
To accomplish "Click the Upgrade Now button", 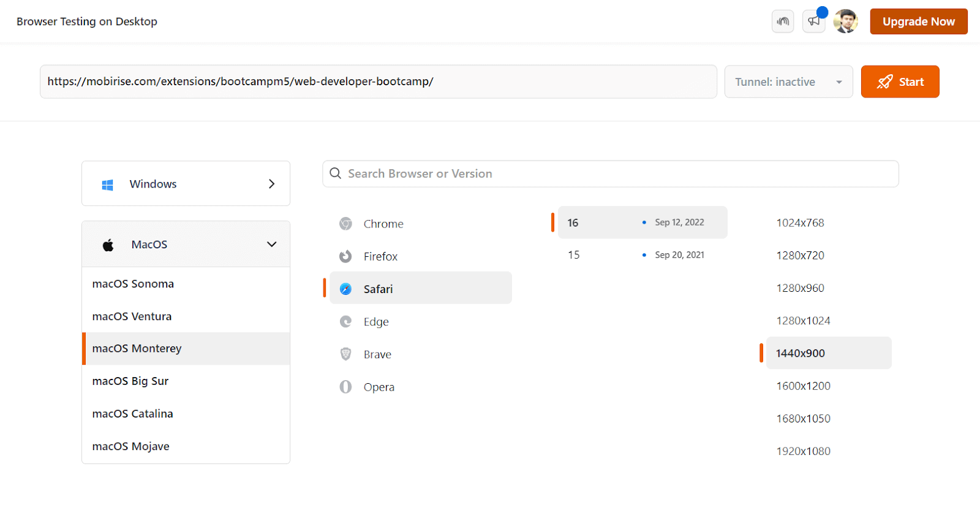I will click(x=919, y=21).
